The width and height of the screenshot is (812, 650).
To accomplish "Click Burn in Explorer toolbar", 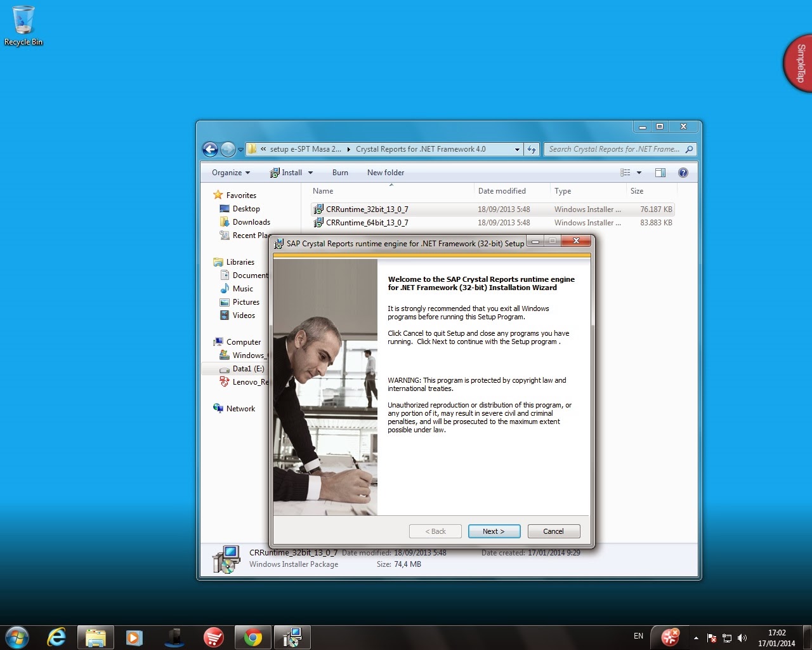I will 340,173.
